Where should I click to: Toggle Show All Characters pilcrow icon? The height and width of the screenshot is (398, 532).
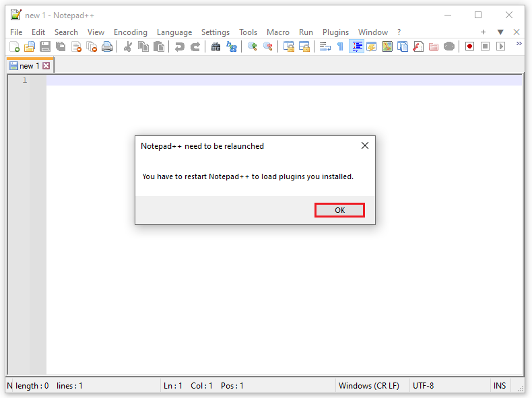click(340, 46)
